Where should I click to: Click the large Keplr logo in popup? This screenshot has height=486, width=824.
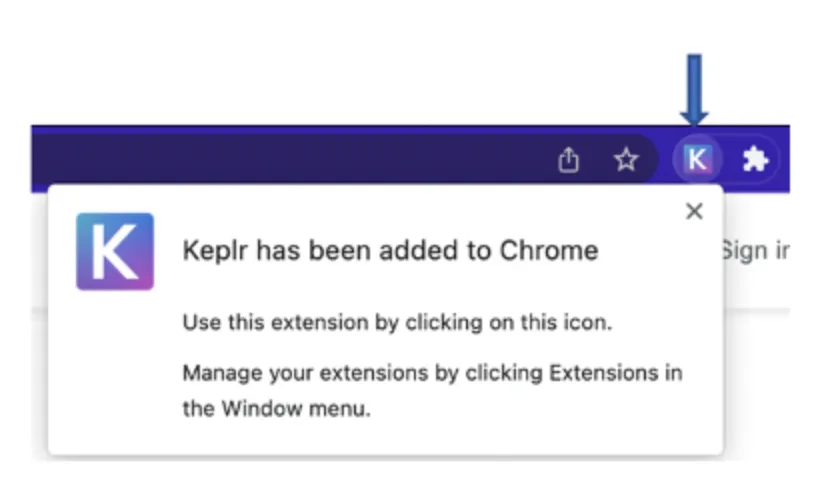(115, 251)
